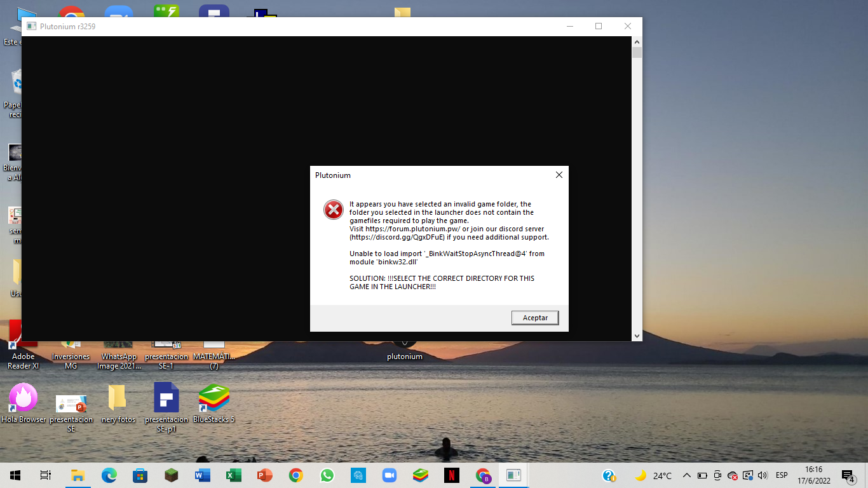The image size is (868, 488).
Task: Open notification center with 4 notifications
Action: pos(848,475)
